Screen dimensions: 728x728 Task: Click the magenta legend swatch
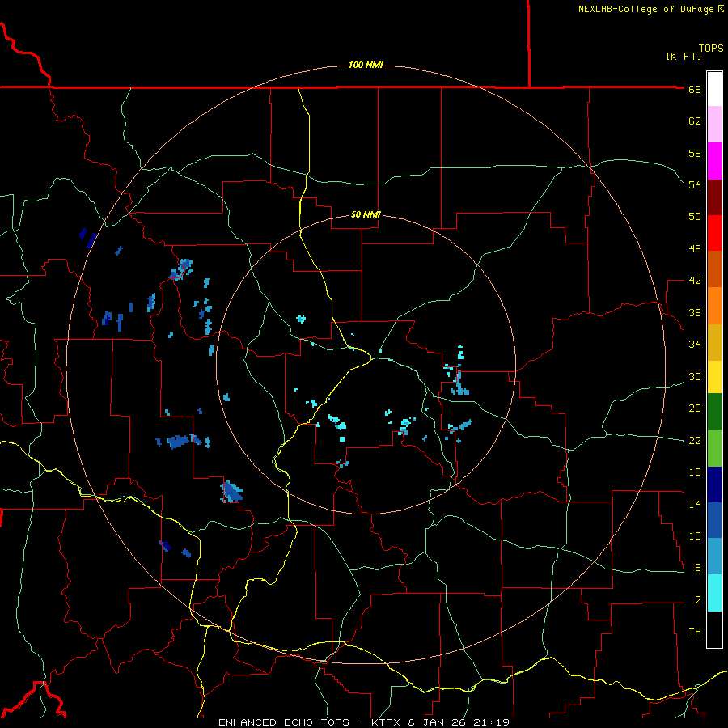[714, 161]
